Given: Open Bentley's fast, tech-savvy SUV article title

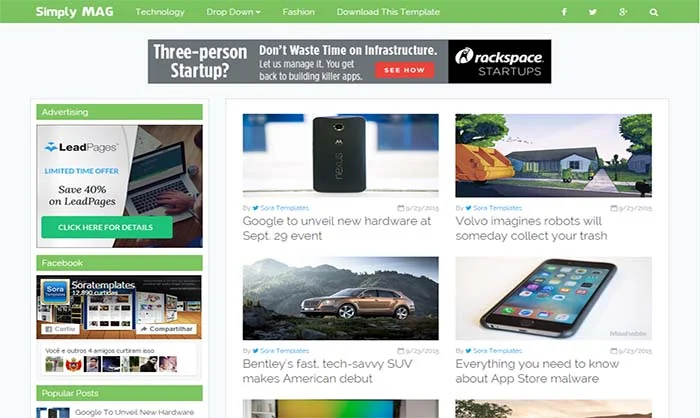Looking at the screenshot, I should pos(327,371).
